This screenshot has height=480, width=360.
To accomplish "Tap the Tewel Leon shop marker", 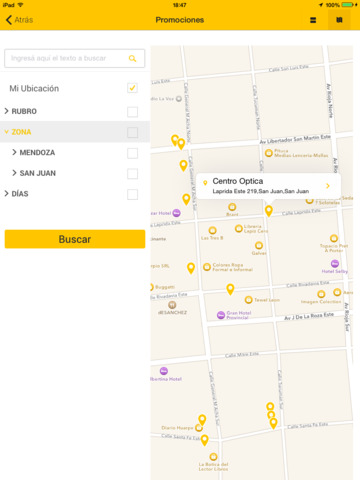I will [x=249, y=300].
